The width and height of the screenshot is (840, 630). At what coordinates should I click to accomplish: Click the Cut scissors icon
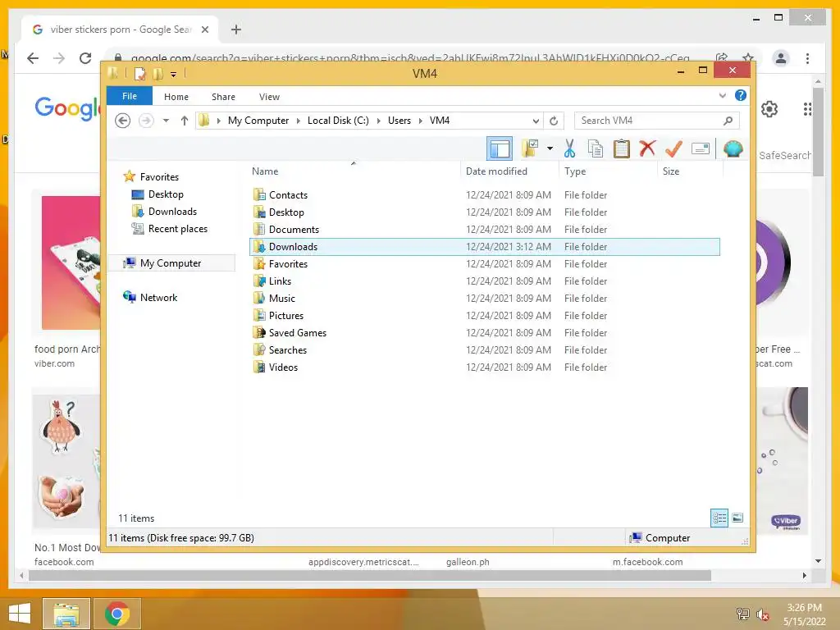pos(569,148)
